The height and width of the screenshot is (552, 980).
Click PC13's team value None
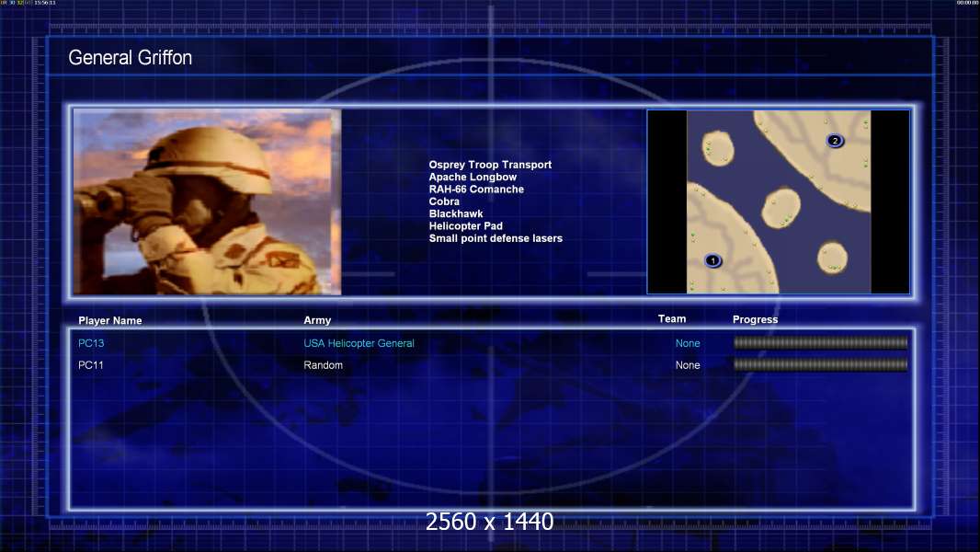[688, 343]
